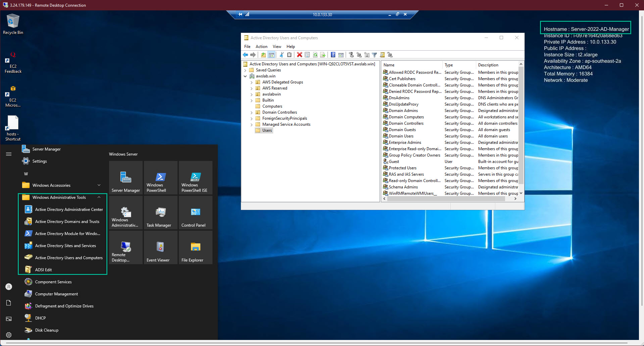Click the Export List toolbar icon
The height and width of the screenshot is (346, 644).
click(323, 55)
